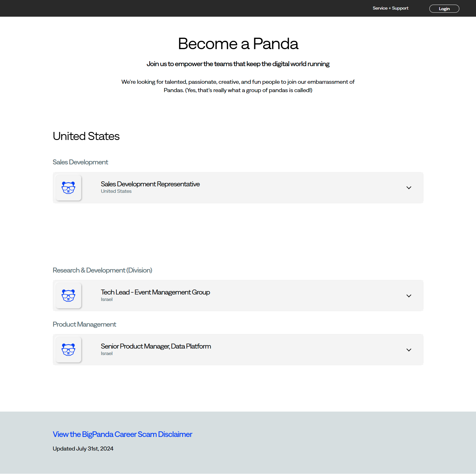Expand the Senior Product Manager, Data Platform listing

[x=409, y=350]
